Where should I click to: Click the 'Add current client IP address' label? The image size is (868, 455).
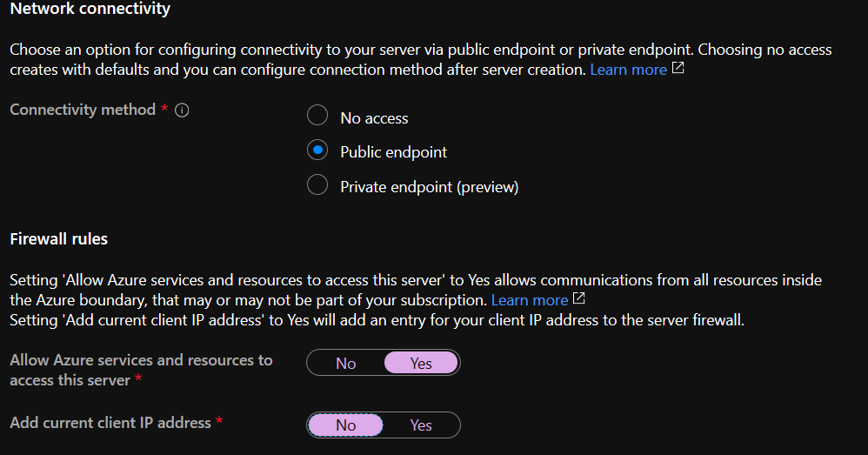[x=110, y=423]
